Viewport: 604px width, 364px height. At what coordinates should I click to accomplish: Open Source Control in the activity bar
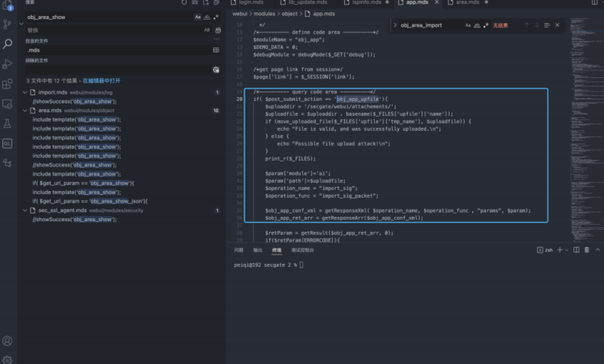[7, 24]
